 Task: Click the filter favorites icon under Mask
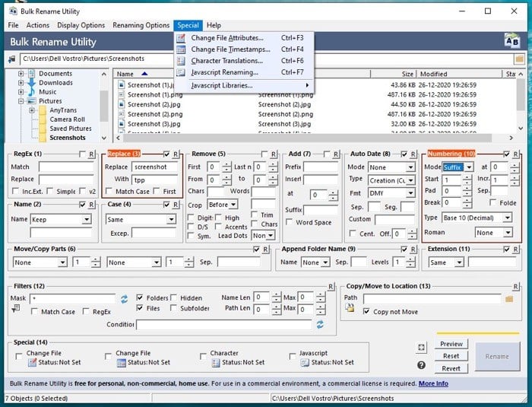[16, 308]
